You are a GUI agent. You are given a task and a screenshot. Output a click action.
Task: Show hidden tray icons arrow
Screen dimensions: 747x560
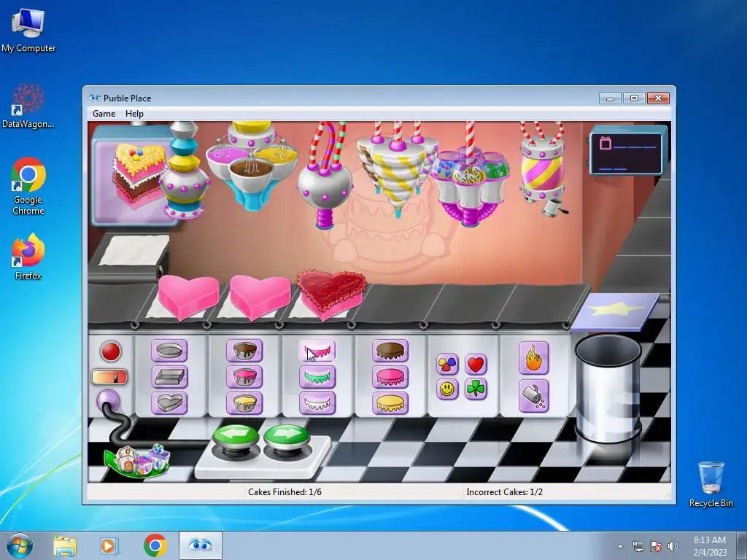[x=620, y=546]
